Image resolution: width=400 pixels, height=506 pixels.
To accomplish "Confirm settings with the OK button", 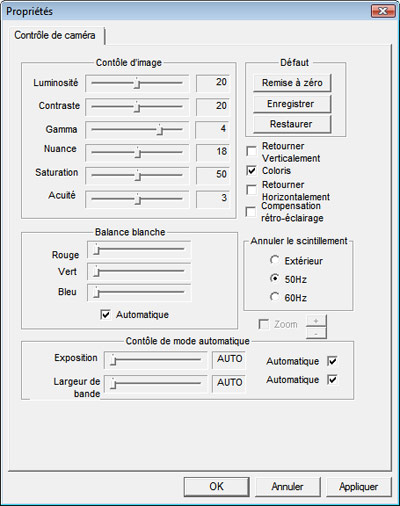I will pos(217,486).
